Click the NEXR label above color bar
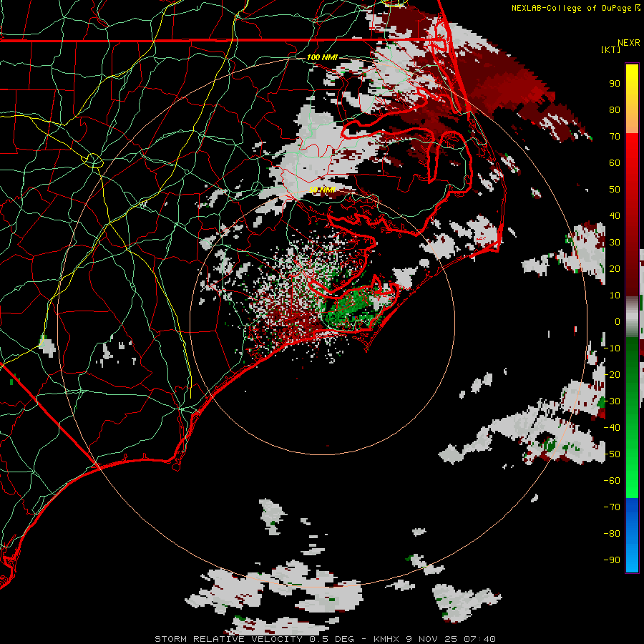Screen dimensions: 644x644 coord(628,43)
